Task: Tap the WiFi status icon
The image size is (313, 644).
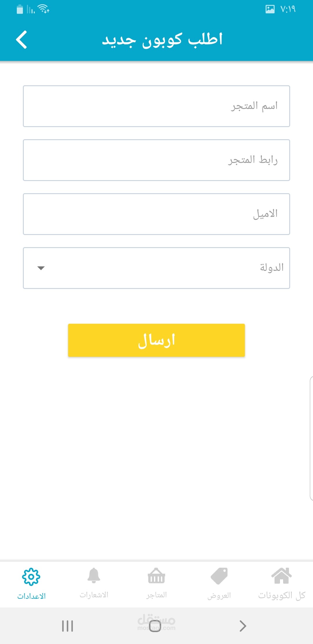Action: [x=44, y=9]
